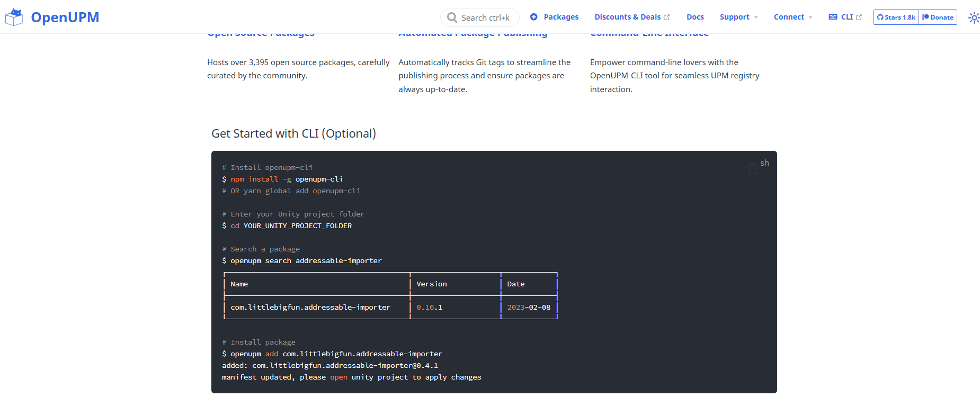Click the '# Install openupm-cli' comment line
Image resolution: width=980 pixels, height=397 pixels.
coord(267,167)
